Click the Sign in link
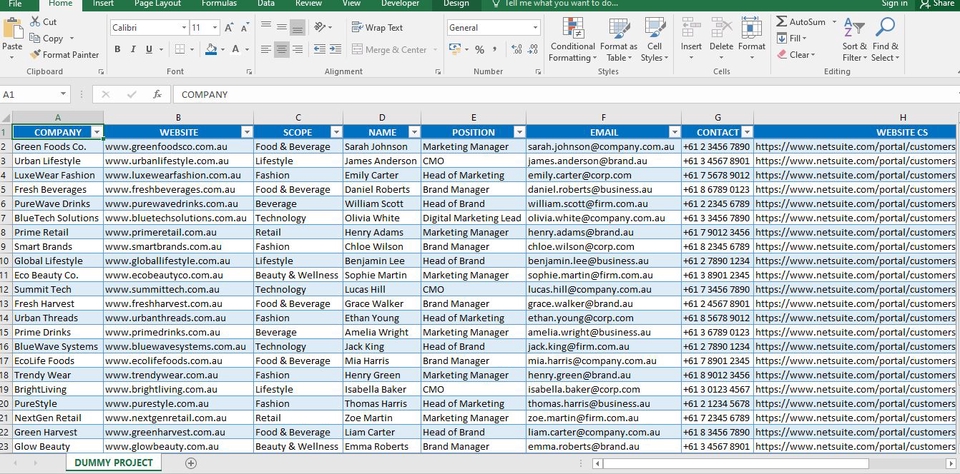 [x=893, y=4]
